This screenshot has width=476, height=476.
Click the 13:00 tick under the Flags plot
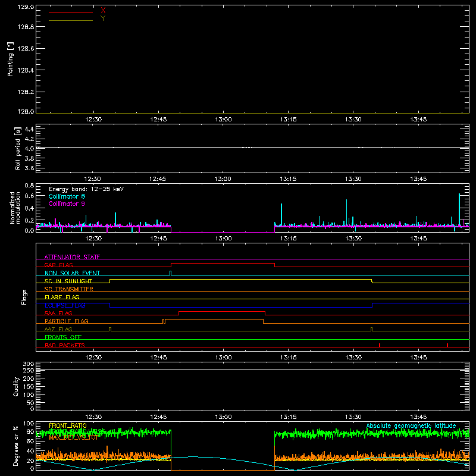tap(224, 358)
